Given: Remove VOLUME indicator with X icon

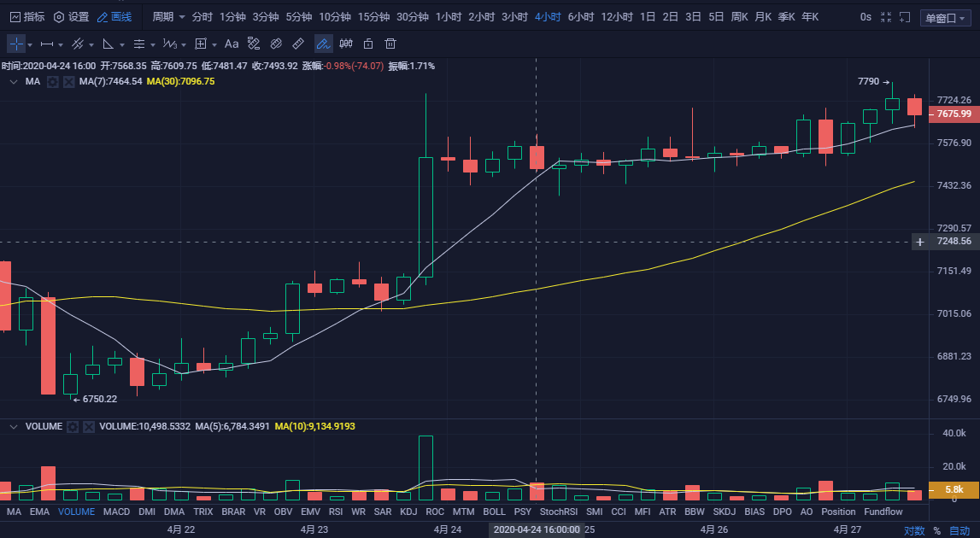Looking at the screenshot, I should tap(89, 427).
